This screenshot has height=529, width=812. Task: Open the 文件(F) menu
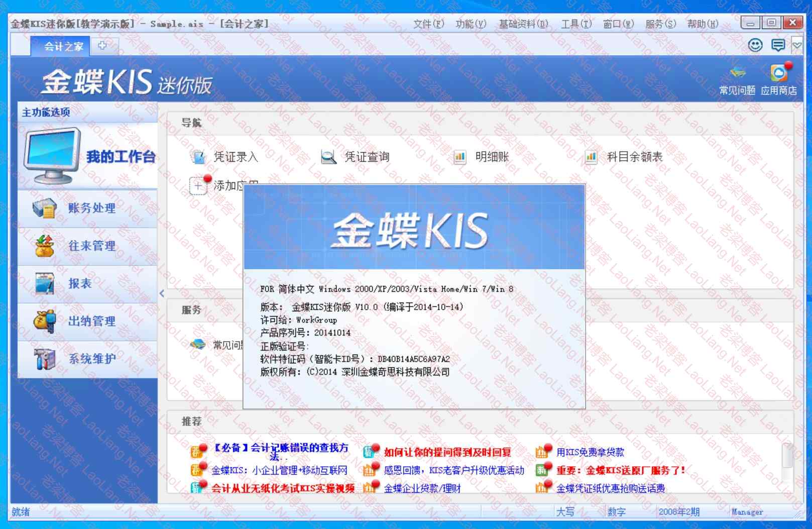point(428,24)
